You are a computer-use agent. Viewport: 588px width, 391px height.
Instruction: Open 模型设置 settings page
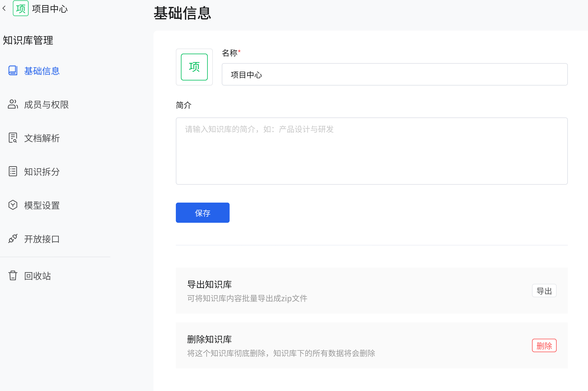point(42,206)
